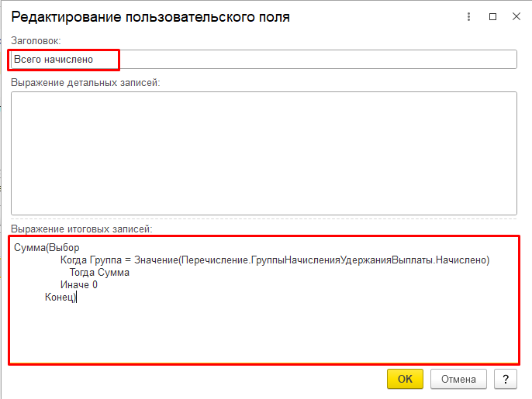Click the 'Выражение итоговых записей:' label
Image resolution: width=532 pixels, height=399 pixels.
tap(81, 229)
